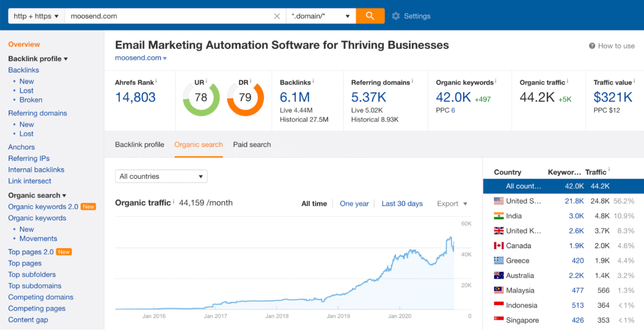Switch to the Backlink profile tab

coord(140,144)
